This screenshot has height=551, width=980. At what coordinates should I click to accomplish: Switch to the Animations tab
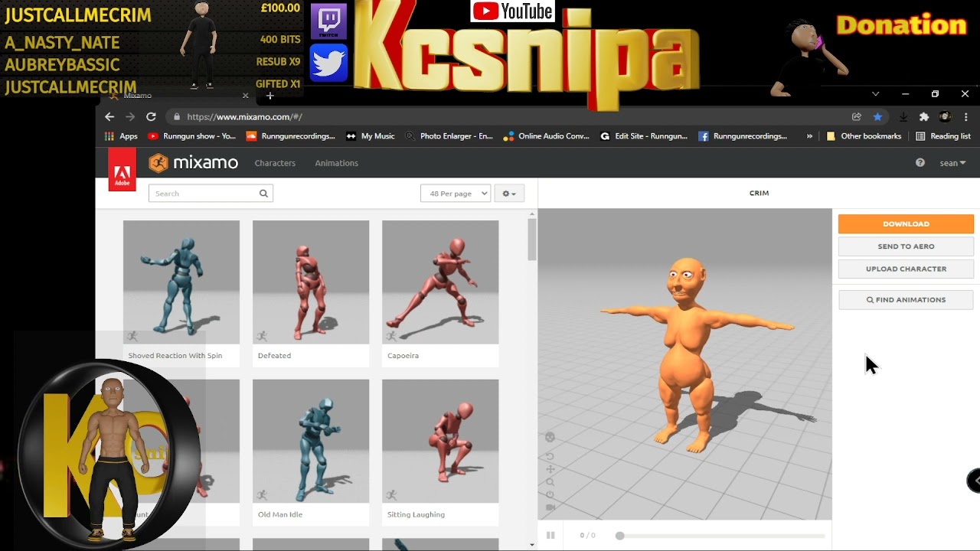(x=336, y=163)
